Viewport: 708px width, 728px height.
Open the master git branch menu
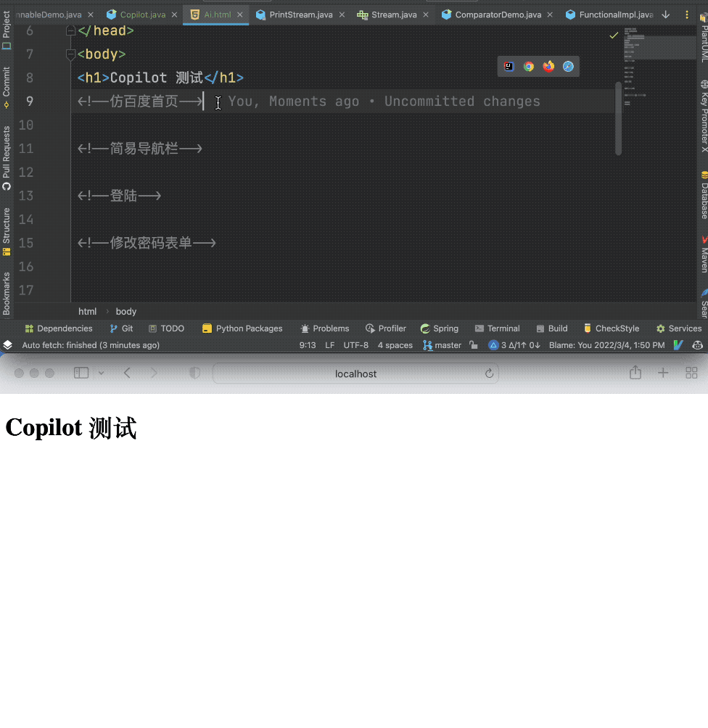tap(442, 345)
